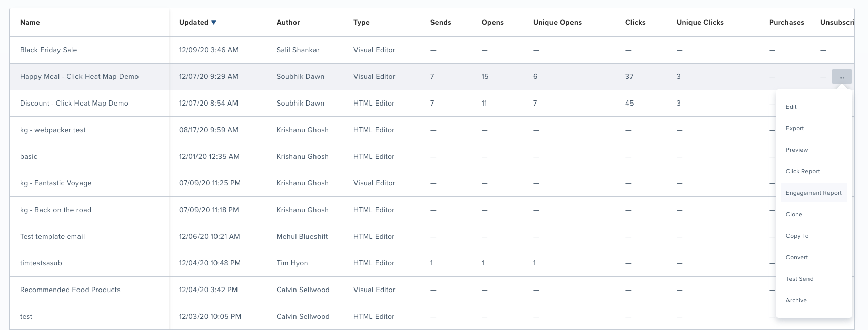This screenshot has width=868, height=330.
Task: Choose Copy To menu option
Action: [x=797, y=236]
